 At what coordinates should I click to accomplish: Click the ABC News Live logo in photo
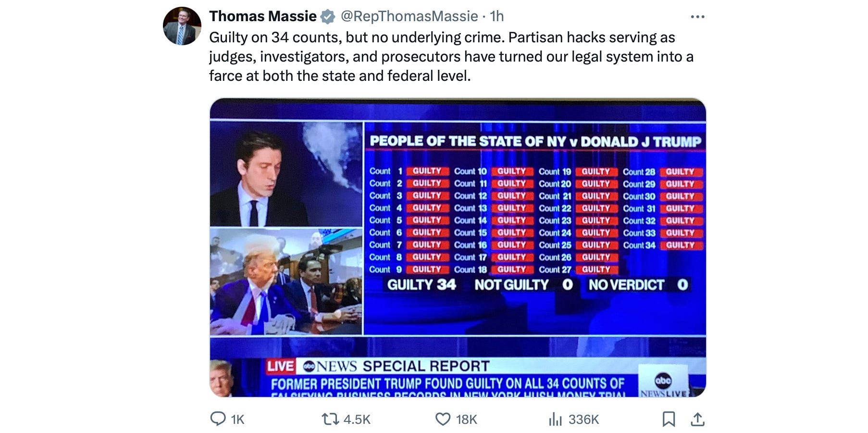pyautogui.click(x=663, y=383)
